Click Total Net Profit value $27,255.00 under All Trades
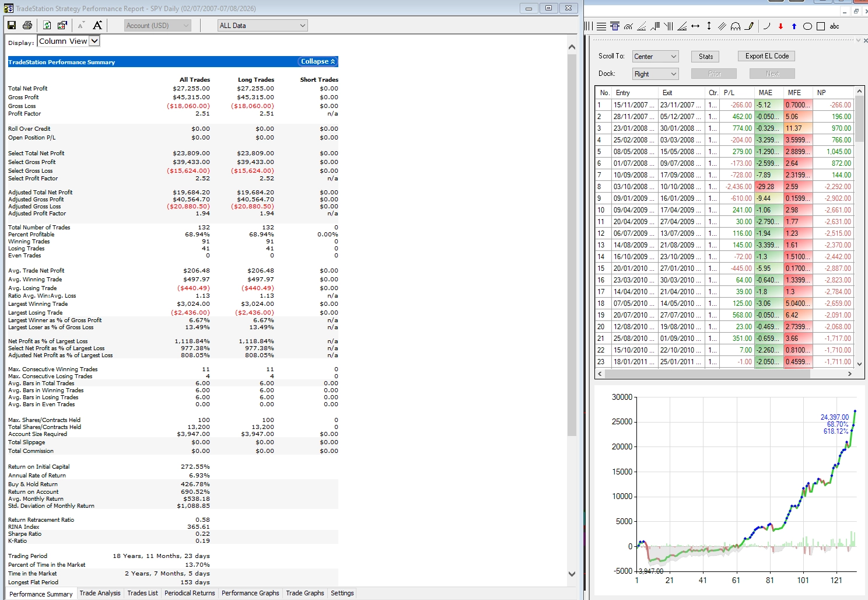The height and width of the screenshot is (600, 868). [x=191, y=89]
